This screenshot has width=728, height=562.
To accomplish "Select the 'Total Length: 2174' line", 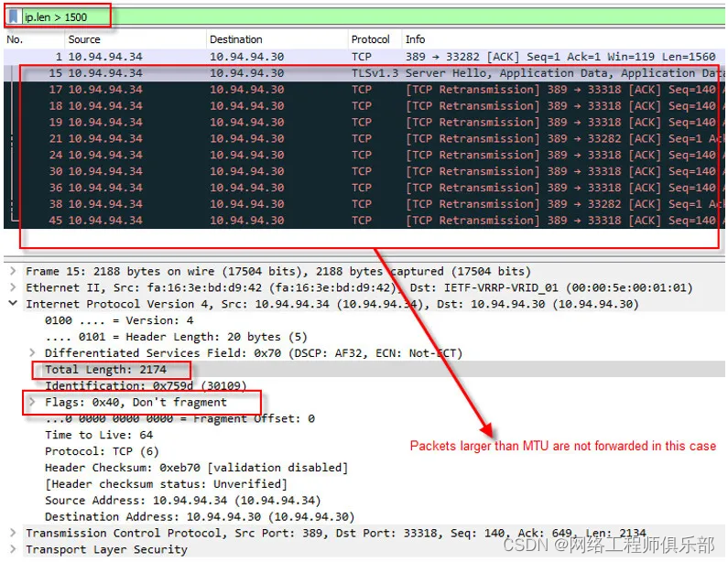I will pyautogui.click(x=106, y=370).
